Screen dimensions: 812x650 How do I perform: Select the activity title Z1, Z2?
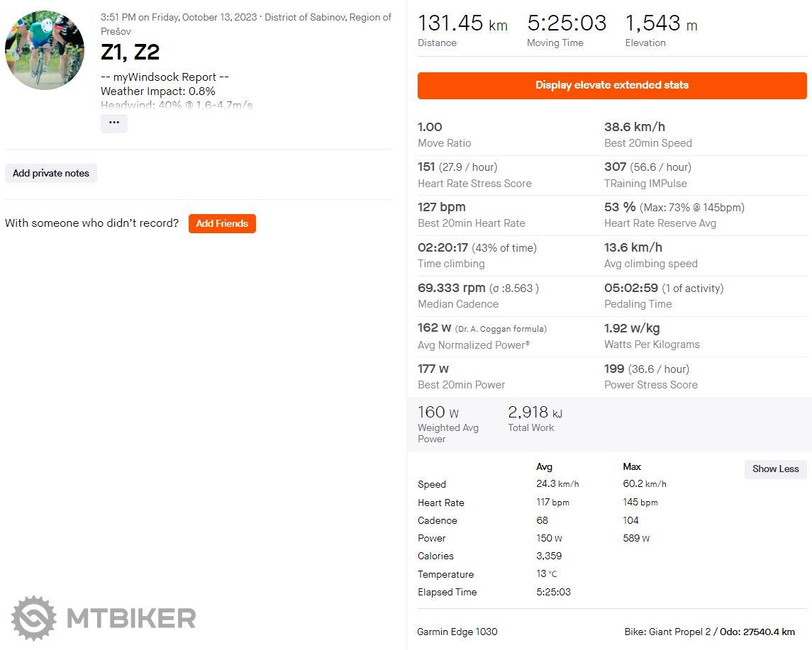(x=130, y=52)
